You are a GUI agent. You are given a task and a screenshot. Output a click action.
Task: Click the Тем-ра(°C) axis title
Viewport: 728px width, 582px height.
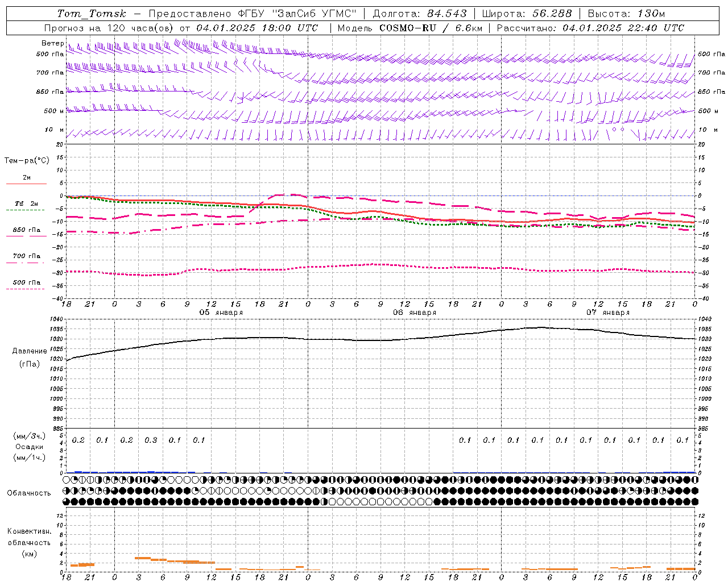coord(27,161)
